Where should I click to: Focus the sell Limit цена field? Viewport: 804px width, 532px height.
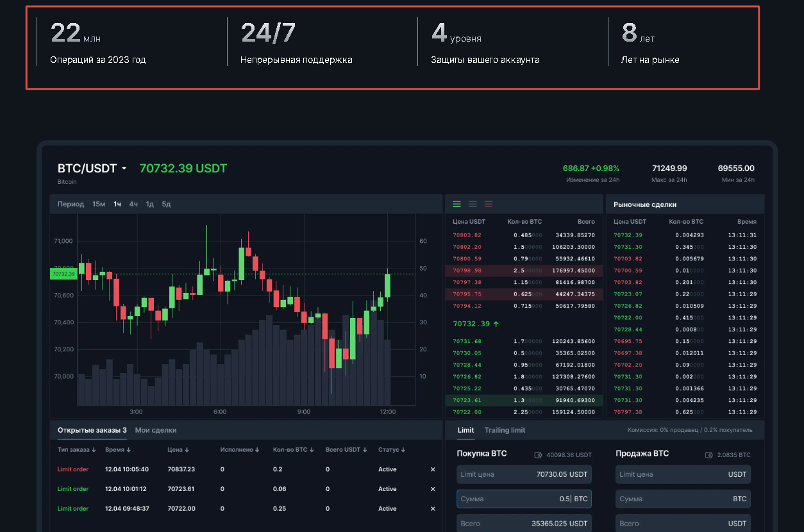click(683, 474)
